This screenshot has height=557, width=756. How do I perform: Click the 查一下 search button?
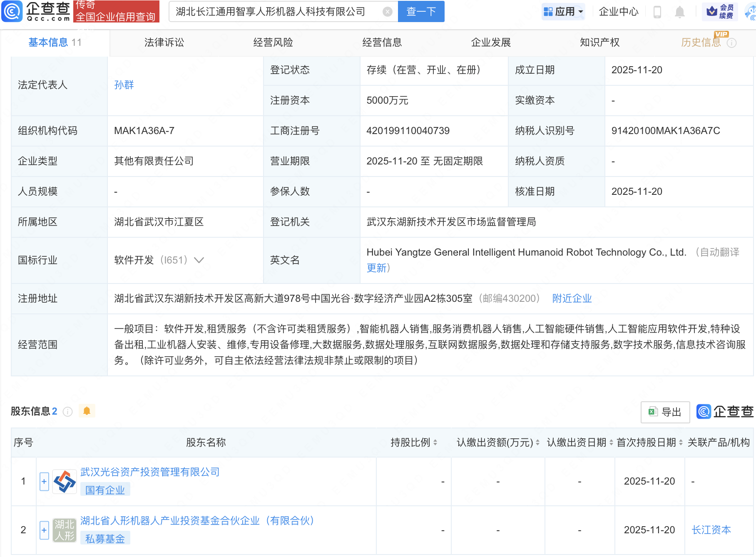[421, 12]
